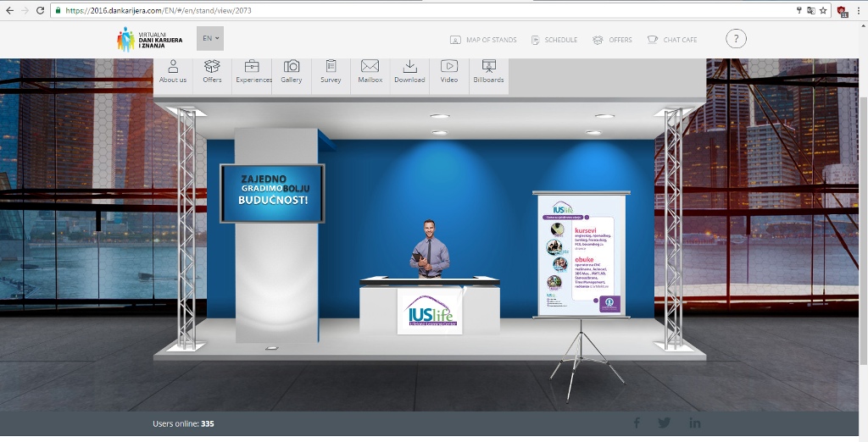
Task: Open the Experiences briefcase icon
Action: (x=253, y=71)
